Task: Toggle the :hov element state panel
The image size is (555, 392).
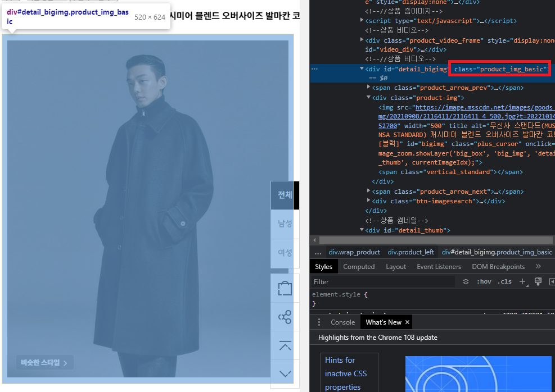Action: tap(484, 282)
